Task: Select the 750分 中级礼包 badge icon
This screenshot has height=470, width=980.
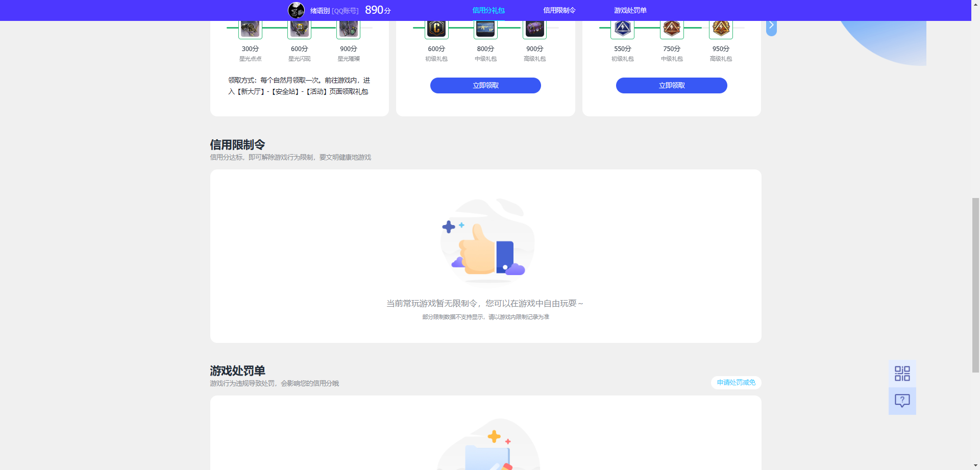Action: tap(672, 29)
